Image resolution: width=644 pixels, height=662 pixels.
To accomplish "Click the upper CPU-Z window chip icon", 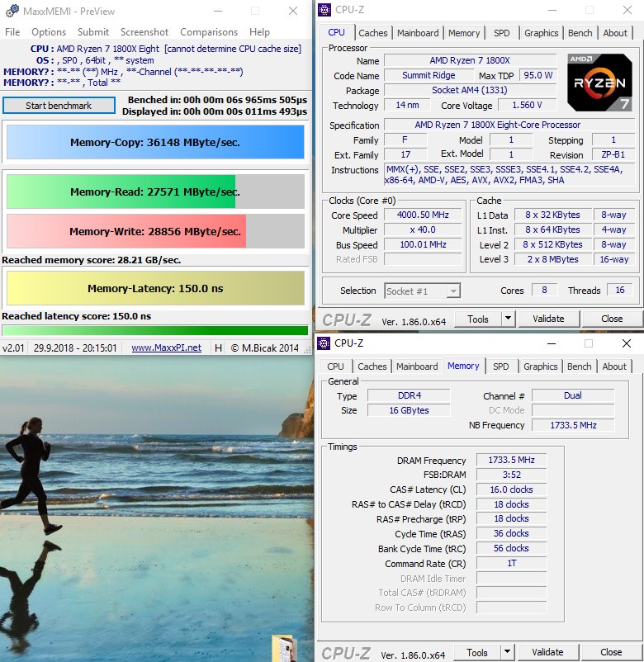I will (324, 10).
